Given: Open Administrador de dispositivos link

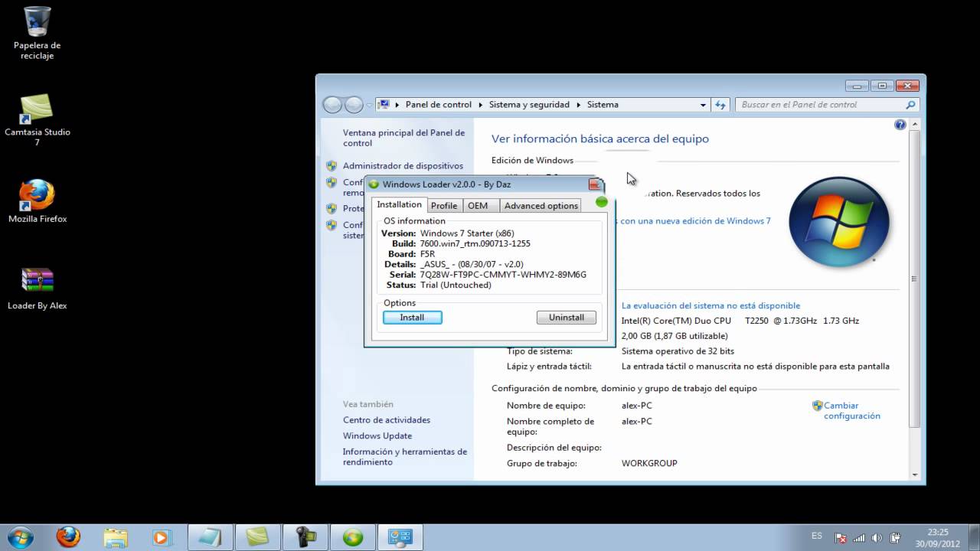Looking at the screenshot, I should 403,165.
